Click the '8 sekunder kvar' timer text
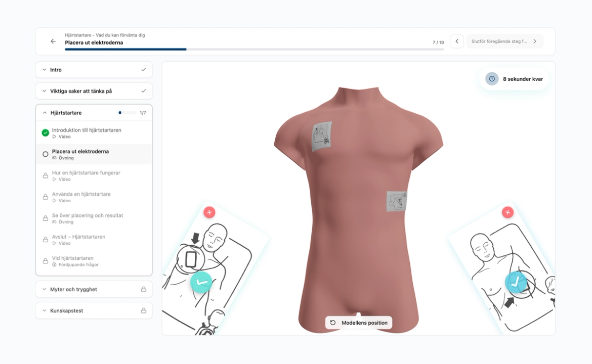592x364 pixels. (x=523, y=79)
